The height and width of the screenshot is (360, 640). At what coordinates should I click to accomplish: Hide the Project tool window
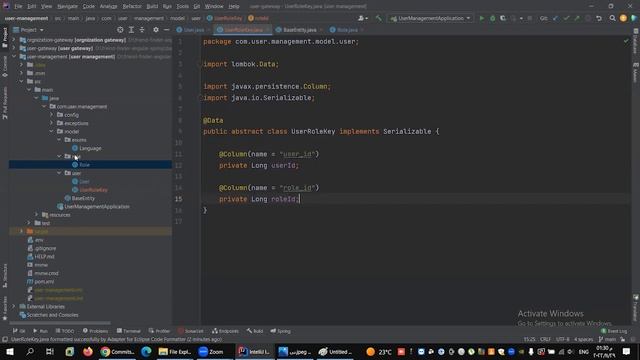point(167,30)
